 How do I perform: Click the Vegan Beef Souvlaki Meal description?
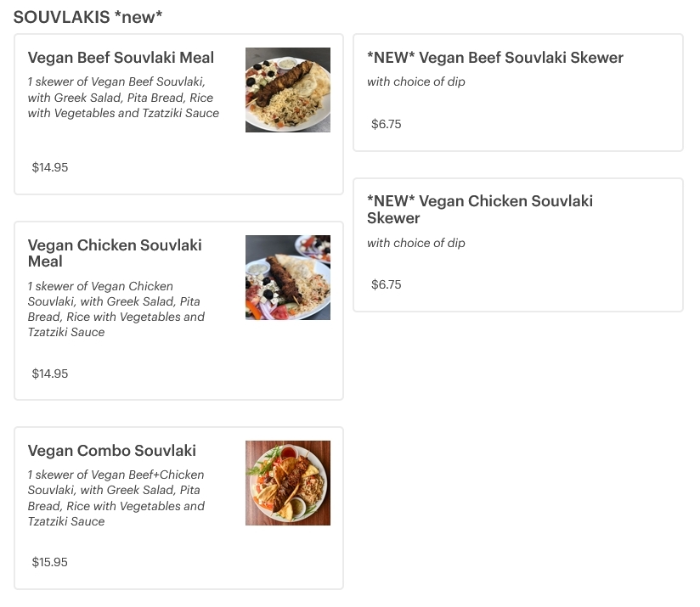[123, 98]
